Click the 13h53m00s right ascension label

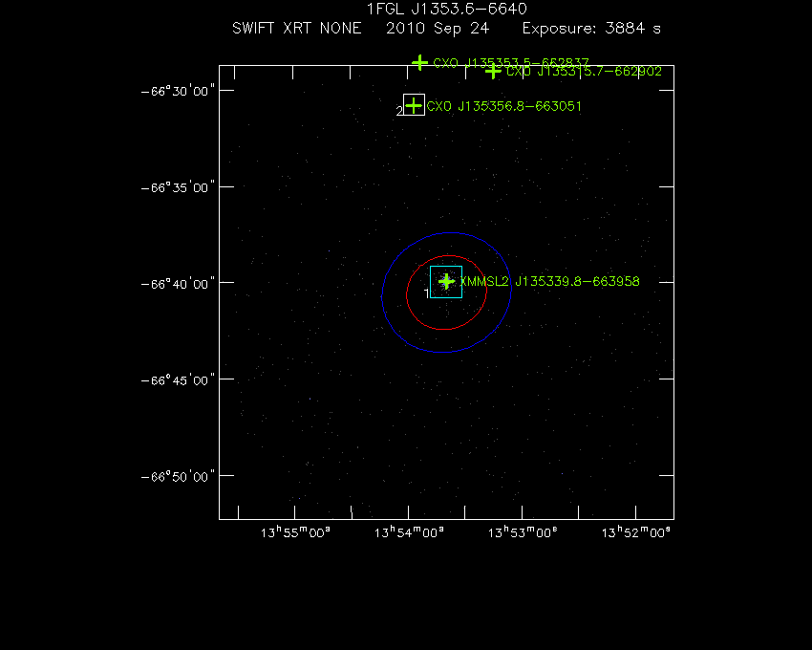point(523,532)
